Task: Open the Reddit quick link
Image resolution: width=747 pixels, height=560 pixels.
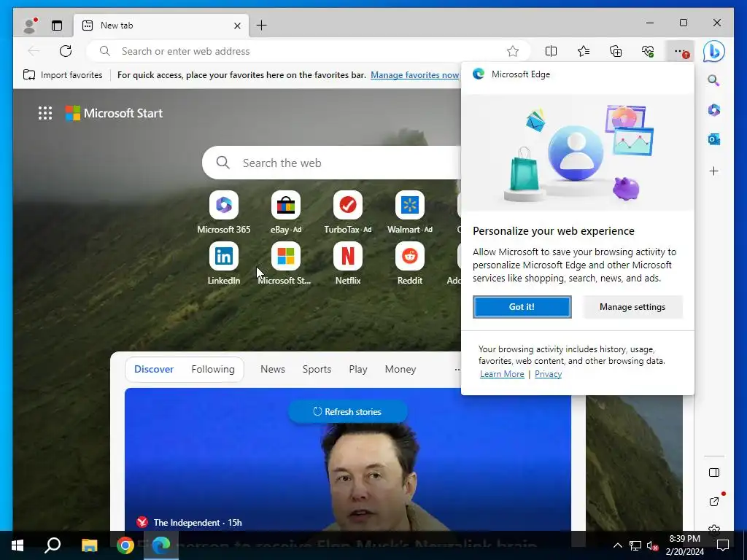Action: point(409,263)
